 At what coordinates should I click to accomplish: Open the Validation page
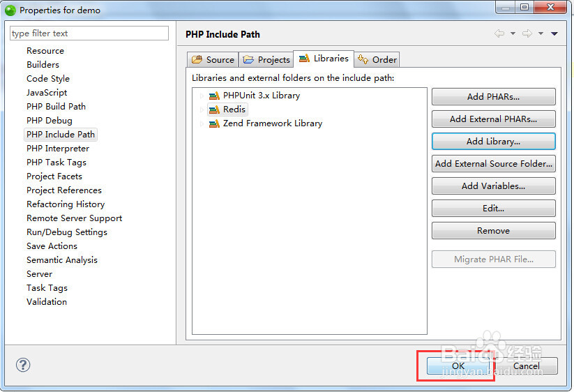click(x=47, y=302)
